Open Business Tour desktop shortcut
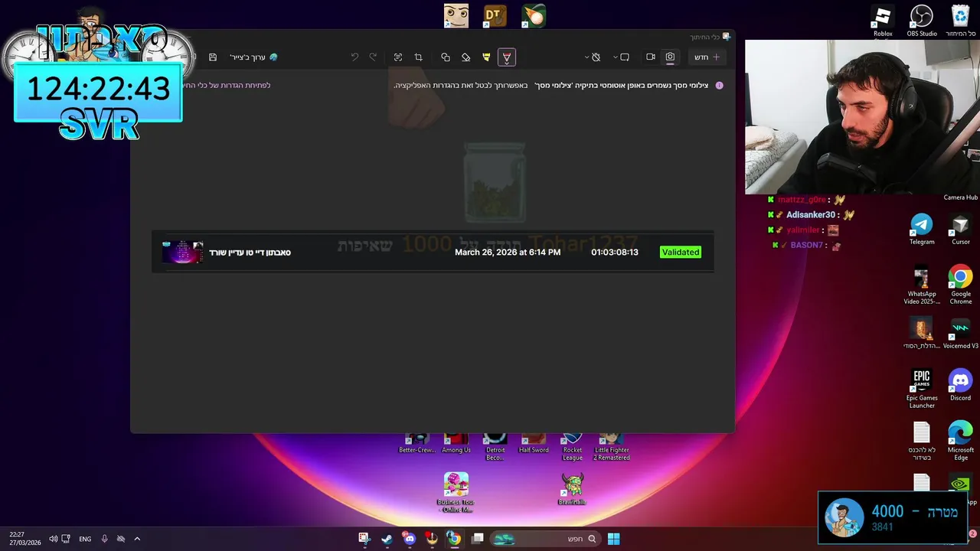This screenshot has width=980, height=551. [x=456, y=492]
